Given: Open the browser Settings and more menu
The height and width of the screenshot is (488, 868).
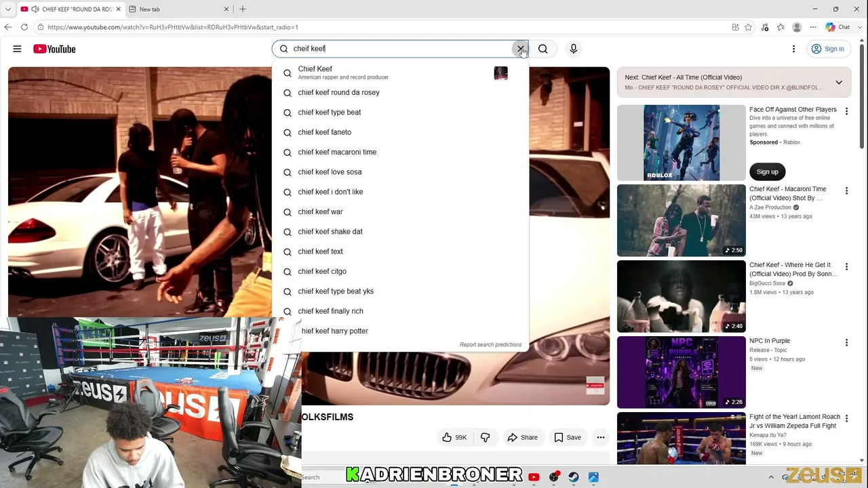Looking at the screenshot, I should point(812,27).
